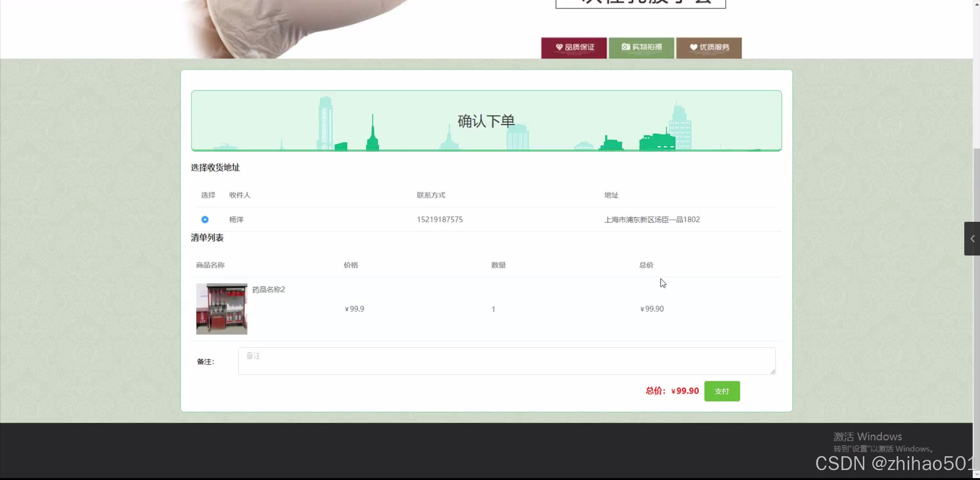Image resolution: width=980 pixels, height=480 pixels.
Task: Click the 确认下单 banner heading
Action: [x=486, y=121]
